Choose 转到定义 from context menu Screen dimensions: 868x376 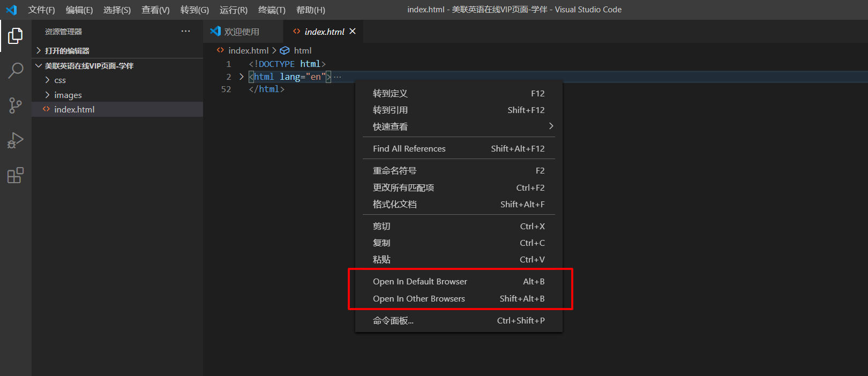pos(459,93)
